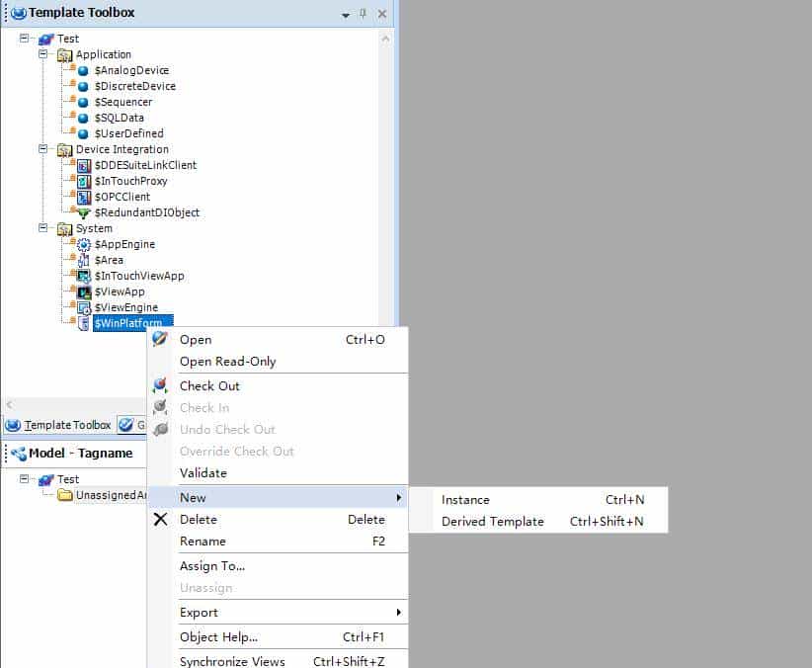Viewport: 812px width, 668px height.
Task: Click the $Sequencer template icon
Action: pyautogui.click(x=83, y=102)
